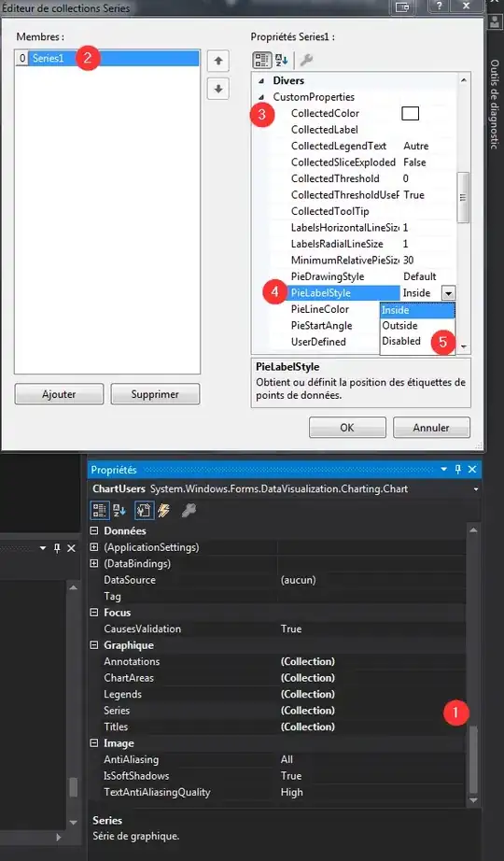Click CausesValidation True value
Screen dimensions: 504x861
[x=291, y=628]
